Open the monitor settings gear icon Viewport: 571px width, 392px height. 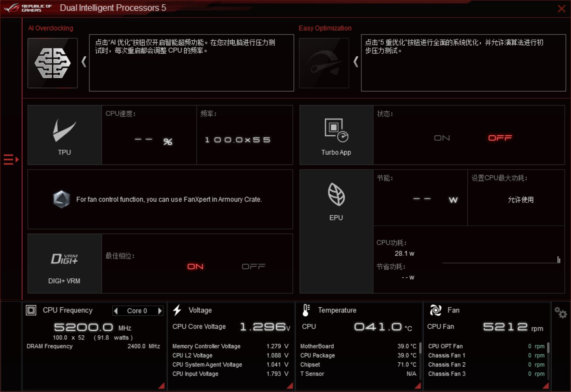coord(561,312)
